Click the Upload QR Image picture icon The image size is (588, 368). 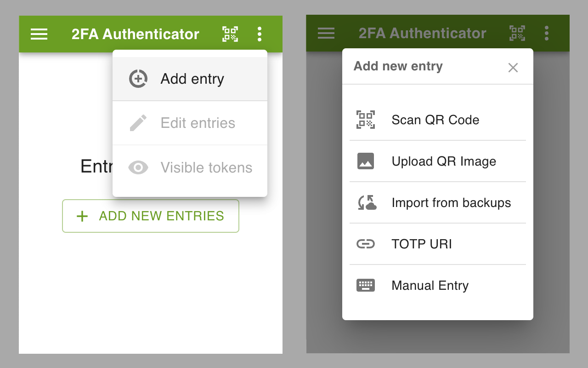pyautogui.click(x=366, y=161)
